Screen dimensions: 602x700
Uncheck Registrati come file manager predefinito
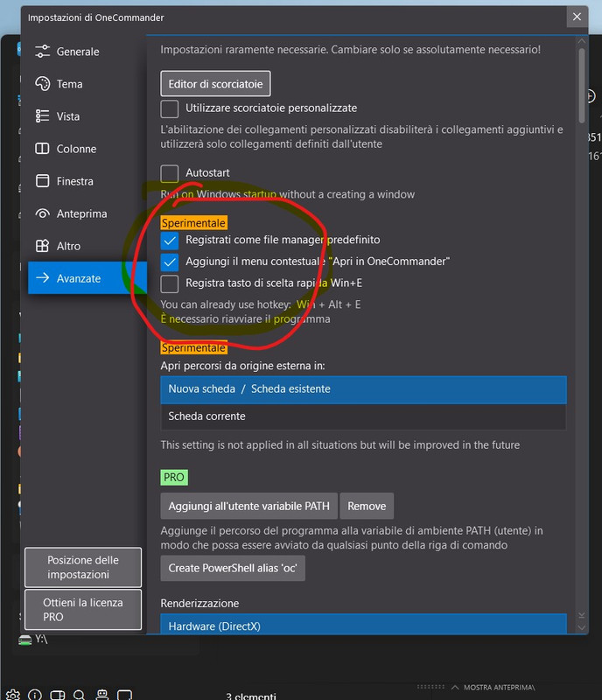coord(169,240)
